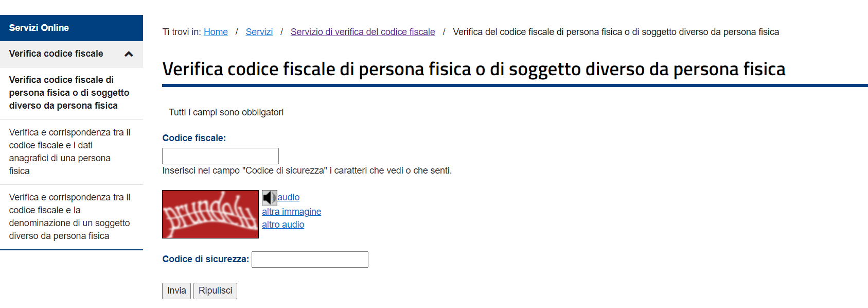868x308 pixels.
Task: Open the Servizi Online sidebar header
Action: click(72, 28)
